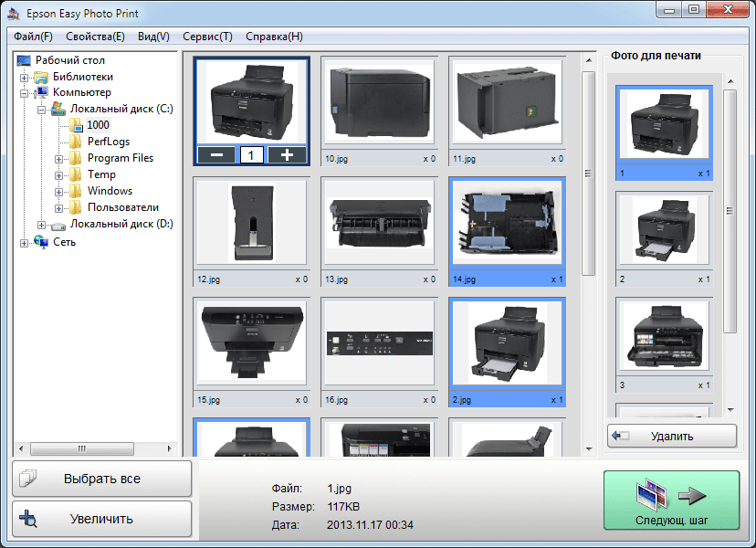
Task: Expand the Пользователи folder node
Action: (x=58, y=208)
